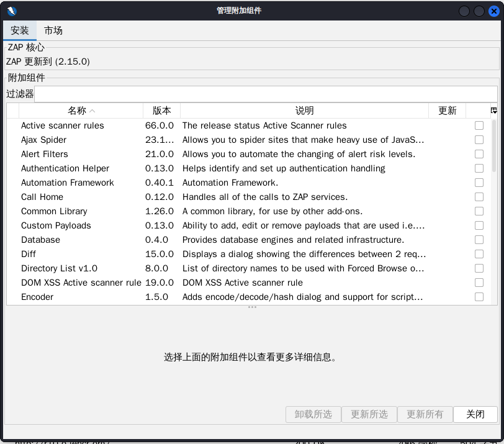Click version cell 1.5.0
Screen dimensions: 504x444
pyautogui.click(x=156, y=297)
